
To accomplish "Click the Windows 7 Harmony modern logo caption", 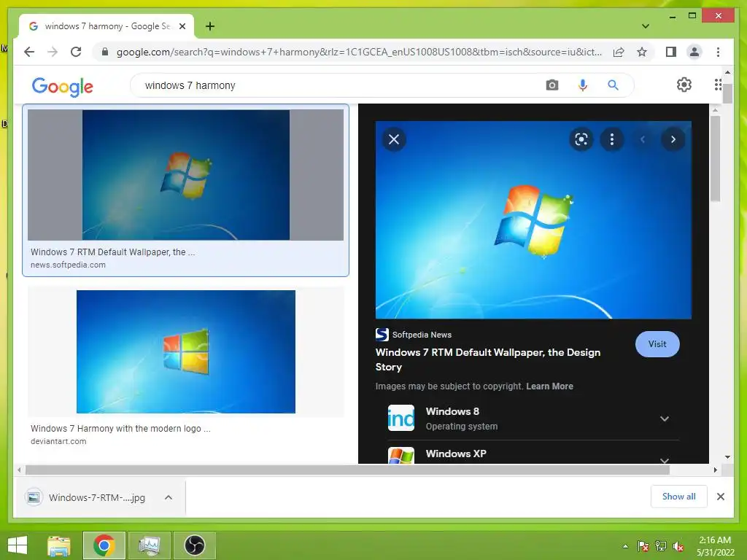I will 120,428.
